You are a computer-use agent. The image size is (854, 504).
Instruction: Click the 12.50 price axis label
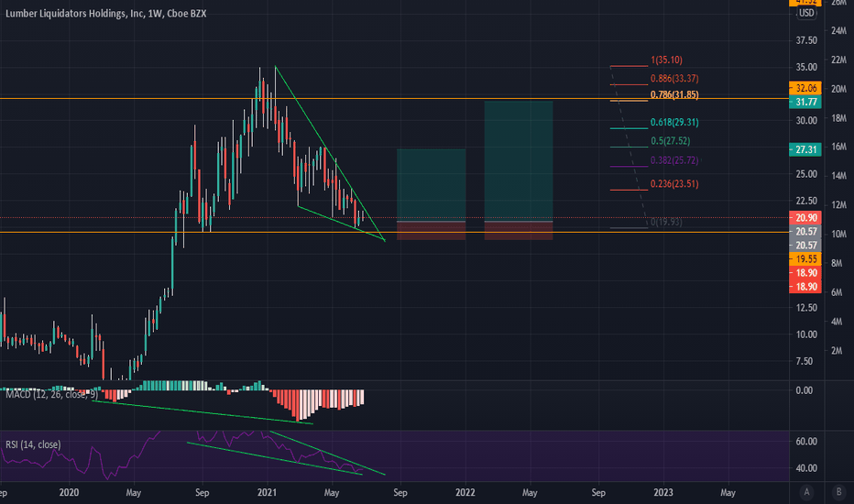click(806, 308)
